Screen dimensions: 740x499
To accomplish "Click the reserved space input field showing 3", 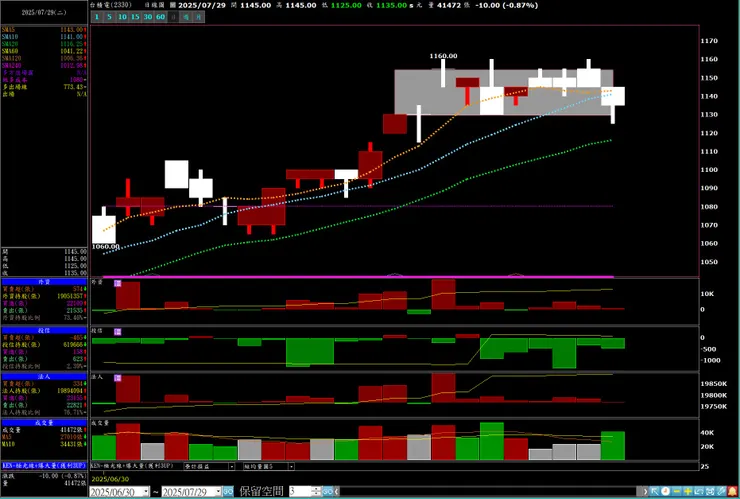I will pos(300,491).
